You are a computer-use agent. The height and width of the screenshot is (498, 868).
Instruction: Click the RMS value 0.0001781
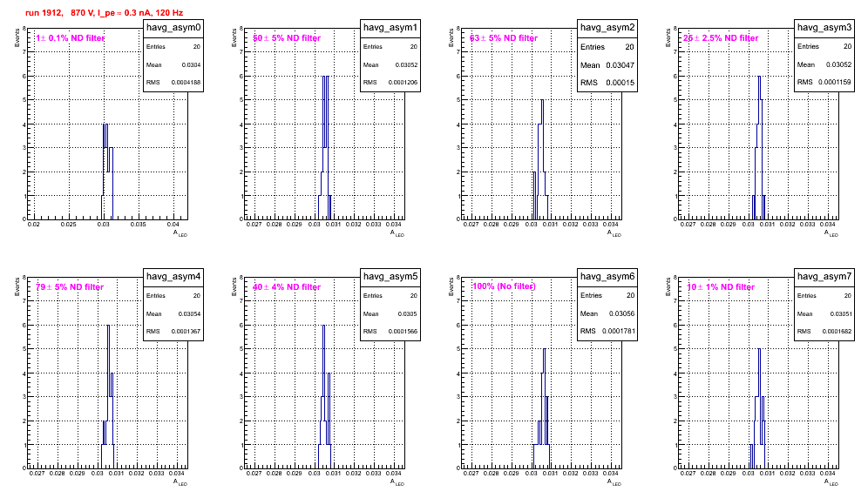point(618,332)
